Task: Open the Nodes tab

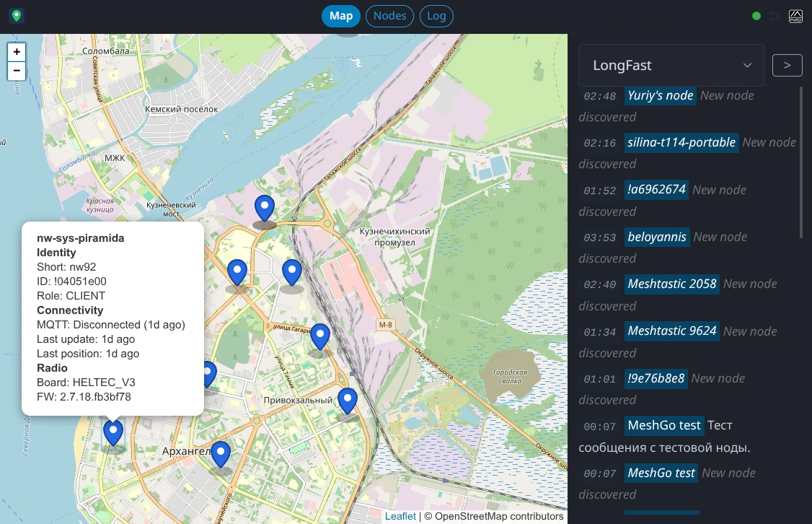Action: 389,16
